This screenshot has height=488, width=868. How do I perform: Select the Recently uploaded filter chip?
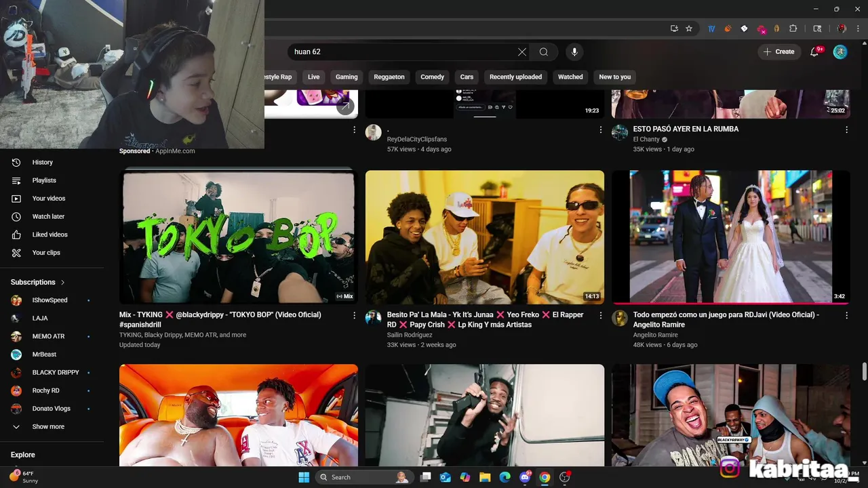(515, 77)
